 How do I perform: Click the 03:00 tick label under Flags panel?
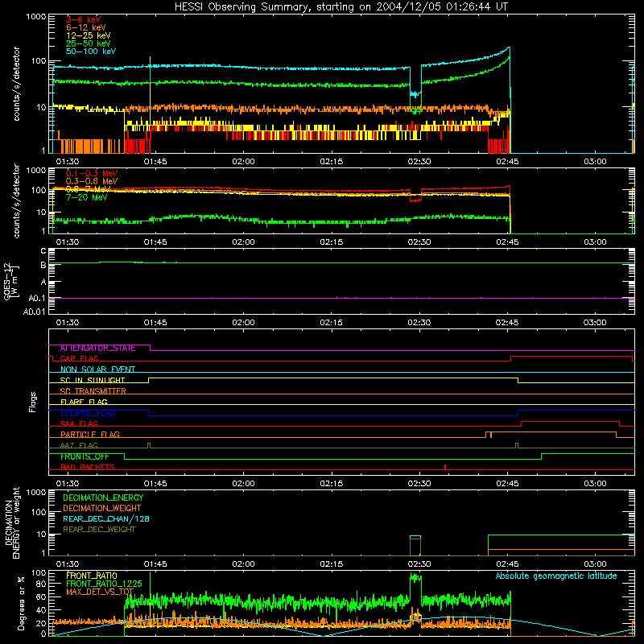coord(595,484)
